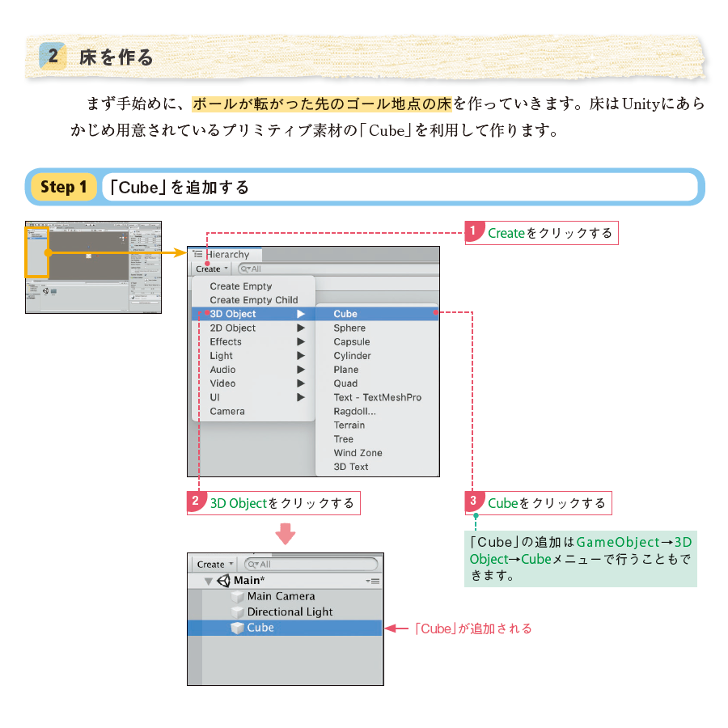Select Text - TextMeshPro entry
728x728 pixels.
pyautogui.click(x=377, y=397)
